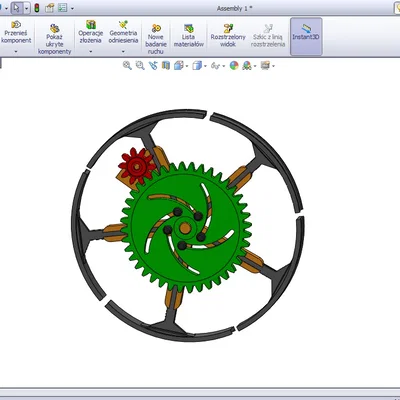This screenshot has height=400, width=400.
Task: Open the Options icon in title bar
Action: click(62, 8)
